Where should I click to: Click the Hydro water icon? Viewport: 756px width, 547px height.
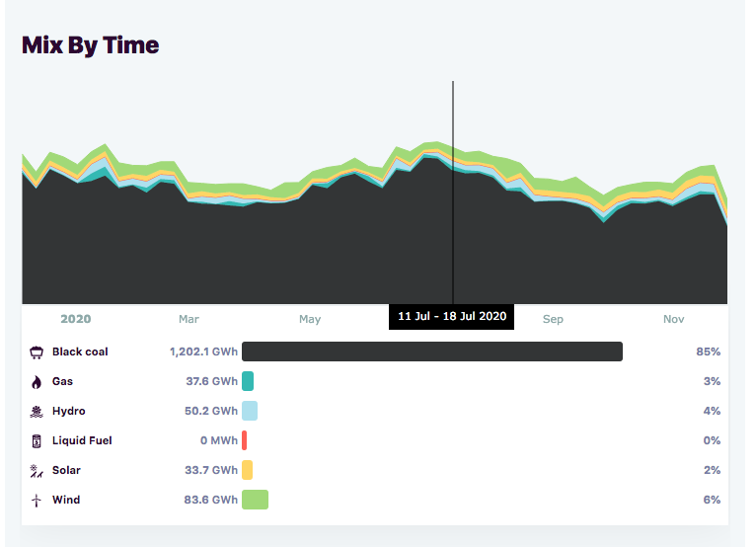(37, 412)
